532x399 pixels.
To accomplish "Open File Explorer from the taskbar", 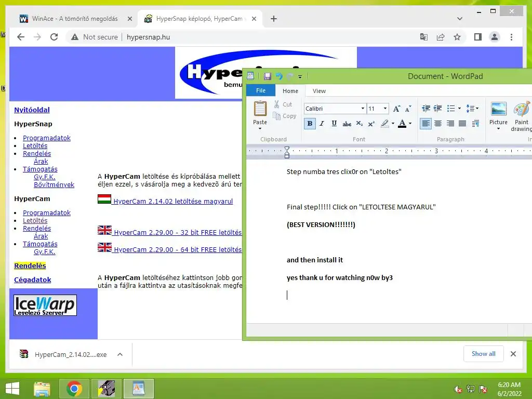I will click(42, 389).
